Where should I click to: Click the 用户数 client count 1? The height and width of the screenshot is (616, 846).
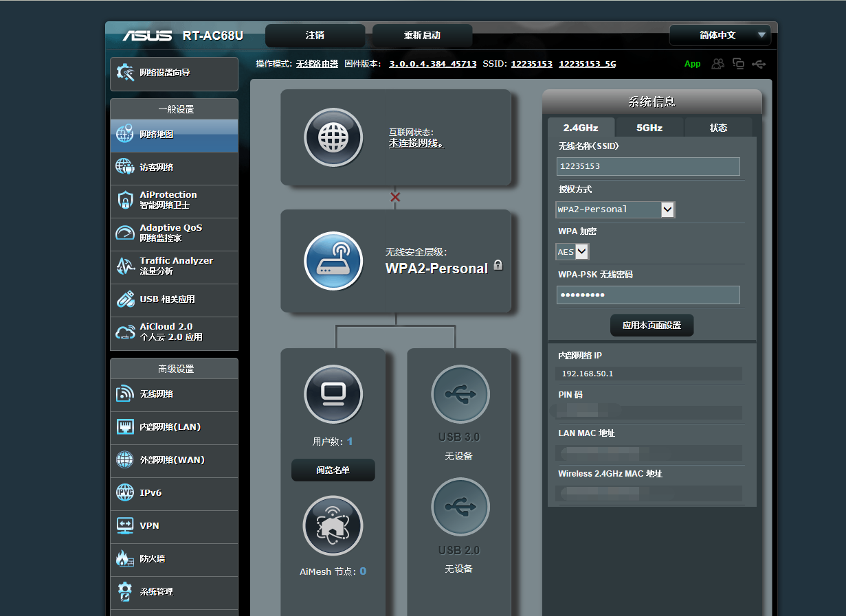click(x=350, y=442)
